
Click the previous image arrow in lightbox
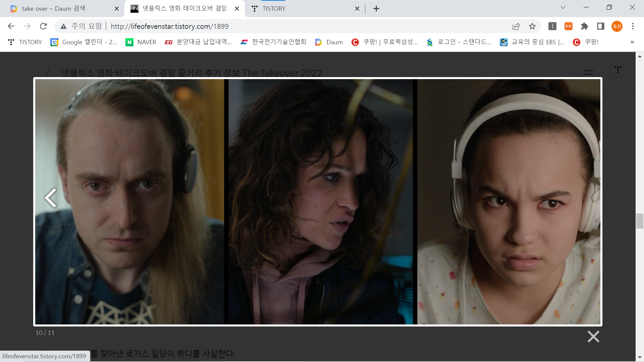50,198
